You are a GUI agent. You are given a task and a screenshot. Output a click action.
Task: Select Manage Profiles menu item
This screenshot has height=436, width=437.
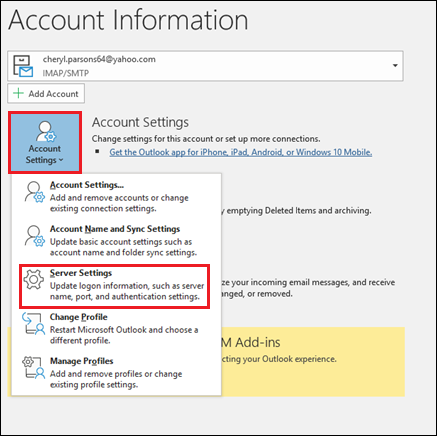[x=116, y=372]
